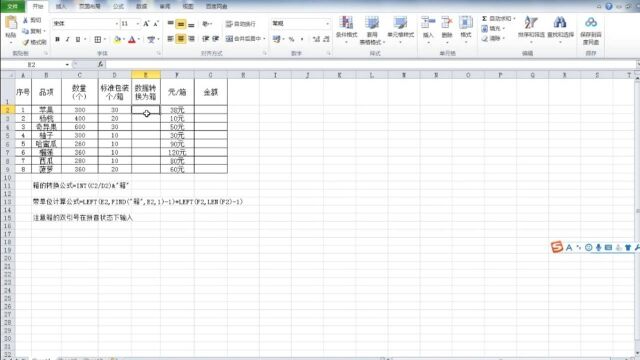The width and height of the screenshot is (640, 360).
Task: Click the Find and Select binoculars icon
Action: point(560,23)
